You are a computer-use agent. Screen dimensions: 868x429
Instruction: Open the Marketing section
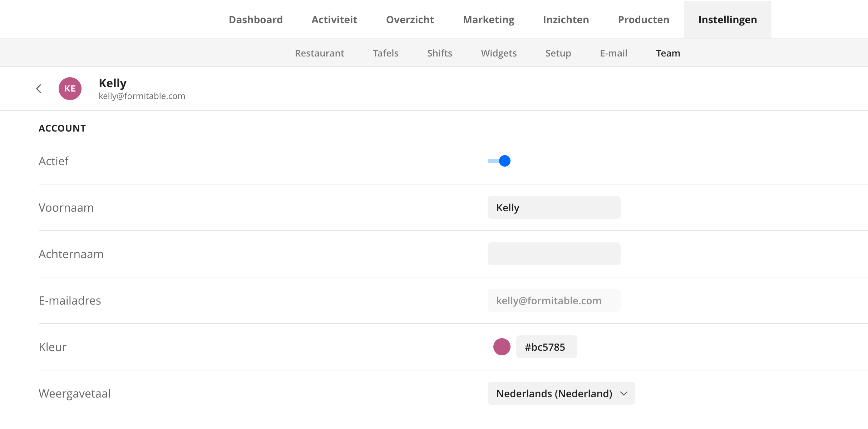click(488, 20)
